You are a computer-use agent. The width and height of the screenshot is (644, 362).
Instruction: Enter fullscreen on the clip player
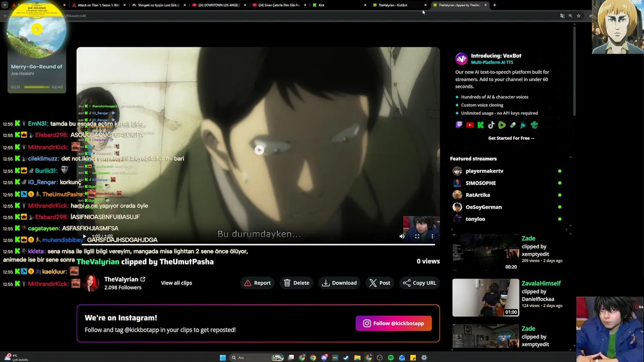(417, 236)
